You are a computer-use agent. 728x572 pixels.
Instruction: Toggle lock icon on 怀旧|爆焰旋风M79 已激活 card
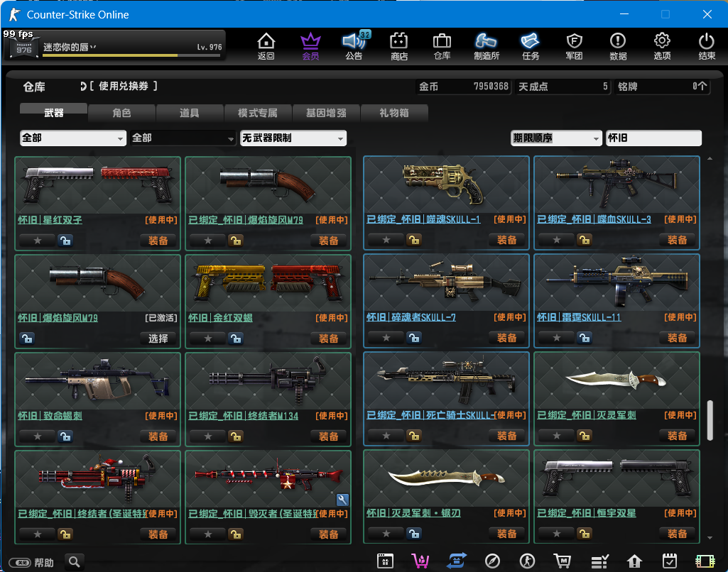27,339
